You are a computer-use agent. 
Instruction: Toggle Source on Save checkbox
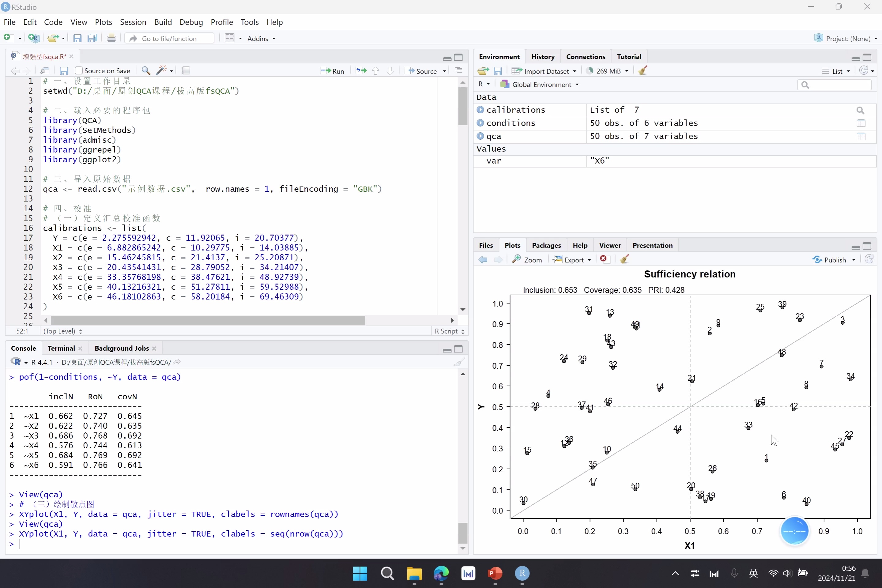pyautogui.click(x=79, y=70)
